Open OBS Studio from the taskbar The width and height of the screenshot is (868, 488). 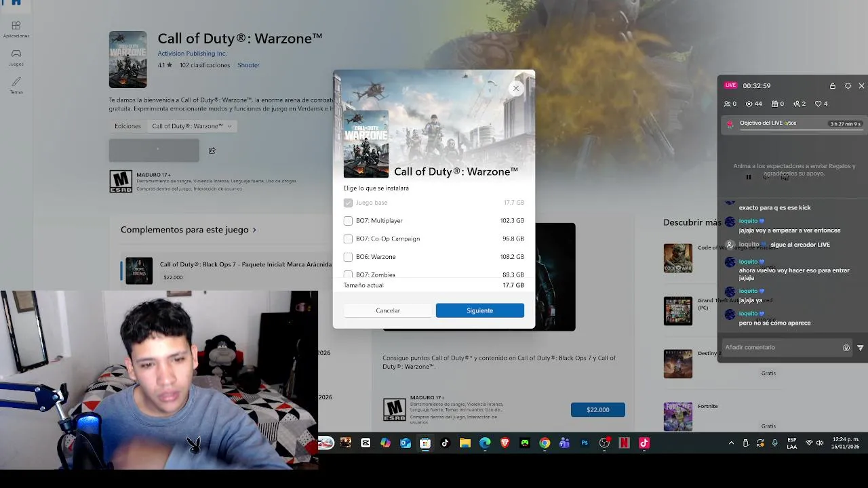pos(604,443)
